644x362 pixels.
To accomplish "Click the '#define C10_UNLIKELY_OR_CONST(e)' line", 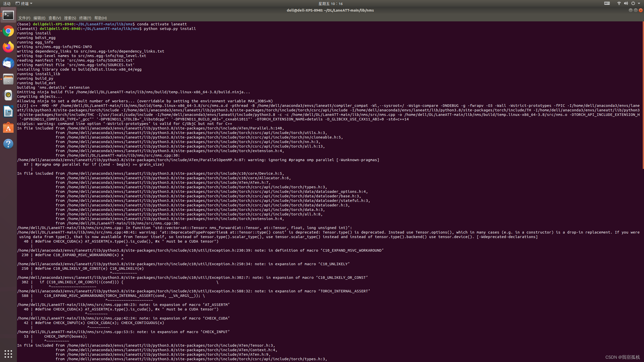I will [89, 268].
